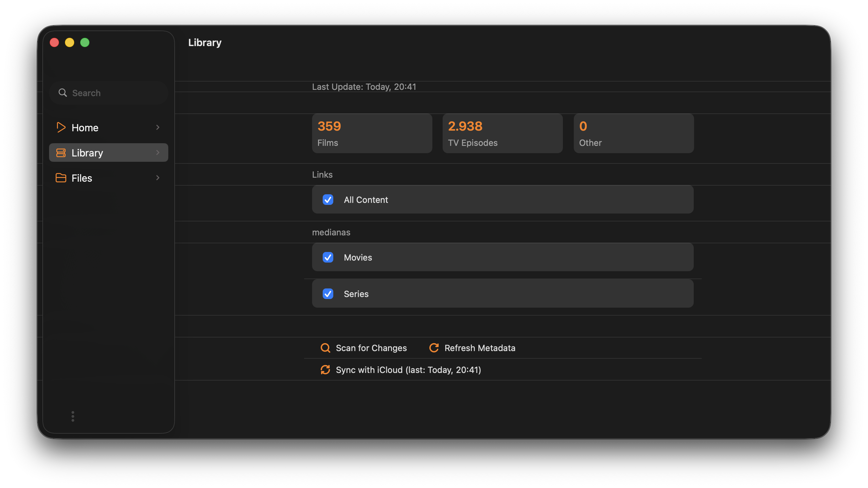Select the Files sidebar item
The width and height of the screenshot is (868, 488).
[82, 178]
